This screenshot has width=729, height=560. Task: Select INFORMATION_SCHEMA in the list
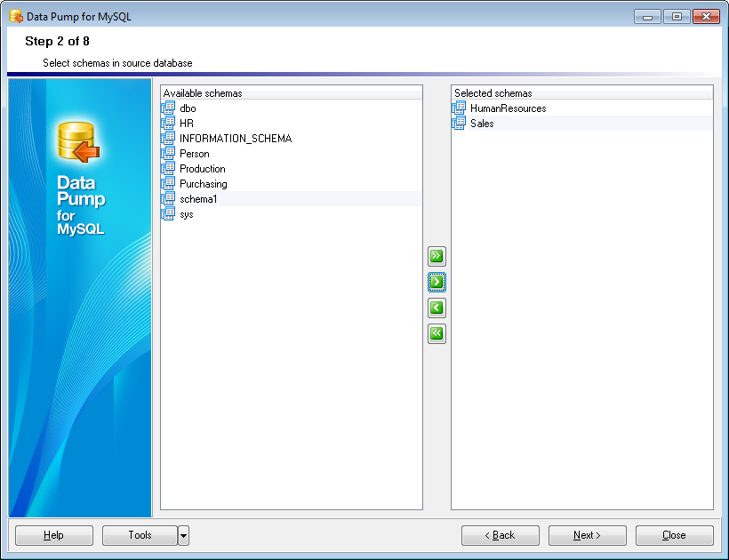coord(235,139)
